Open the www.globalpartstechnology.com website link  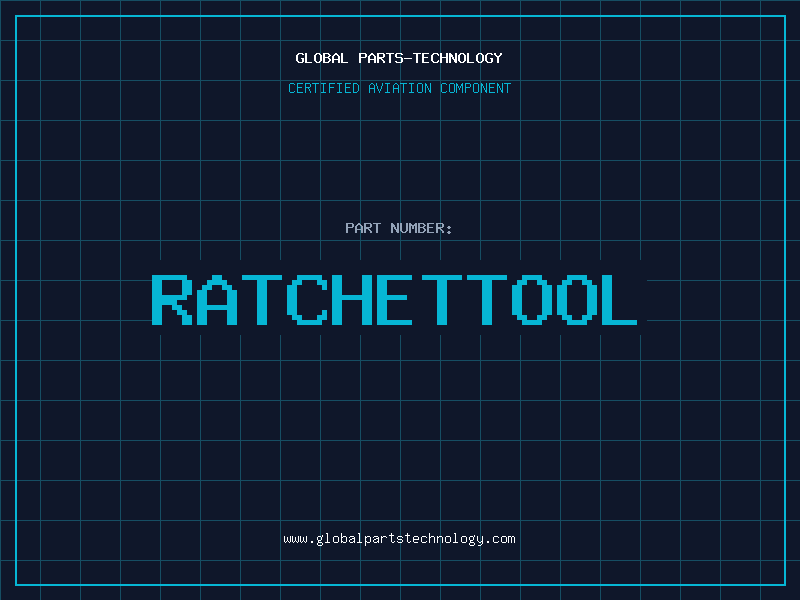(399, 539)
